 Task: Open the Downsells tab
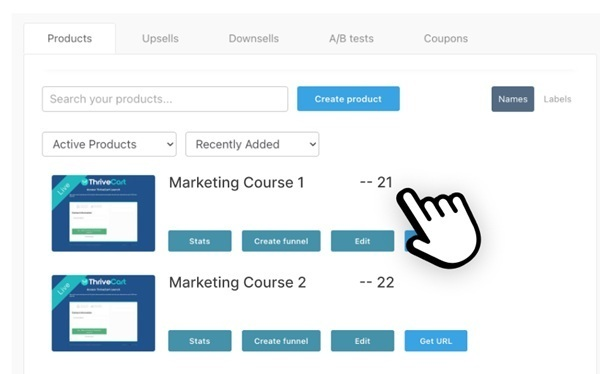[254, 38]
